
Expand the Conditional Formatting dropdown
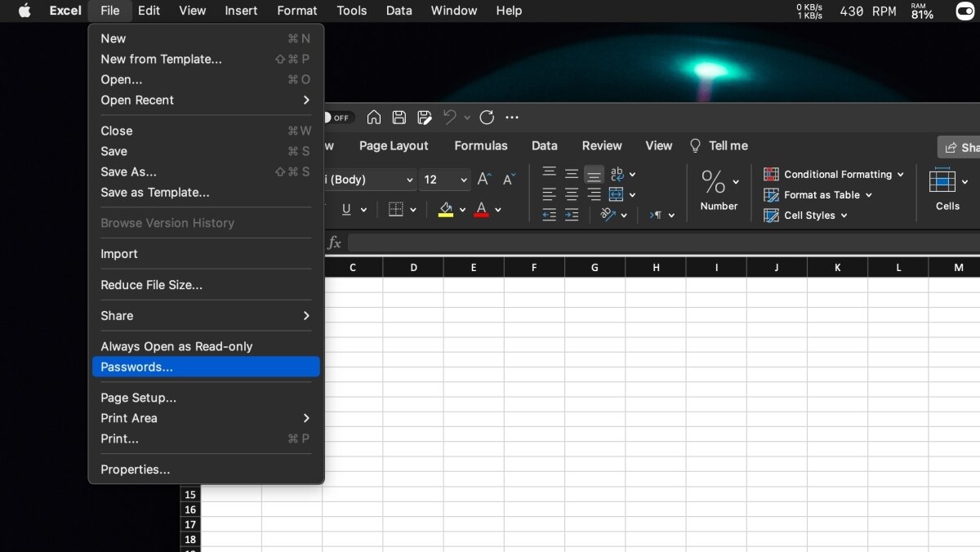(900, 175)
